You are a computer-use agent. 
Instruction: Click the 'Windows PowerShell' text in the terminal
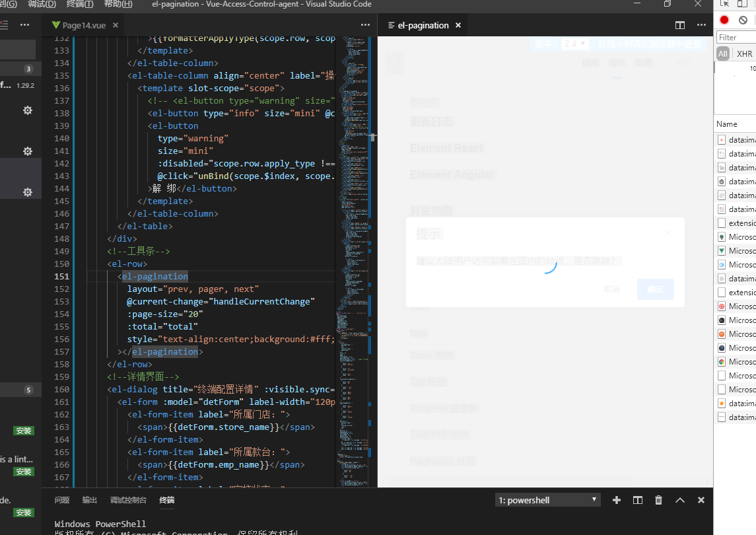point(100,524)
